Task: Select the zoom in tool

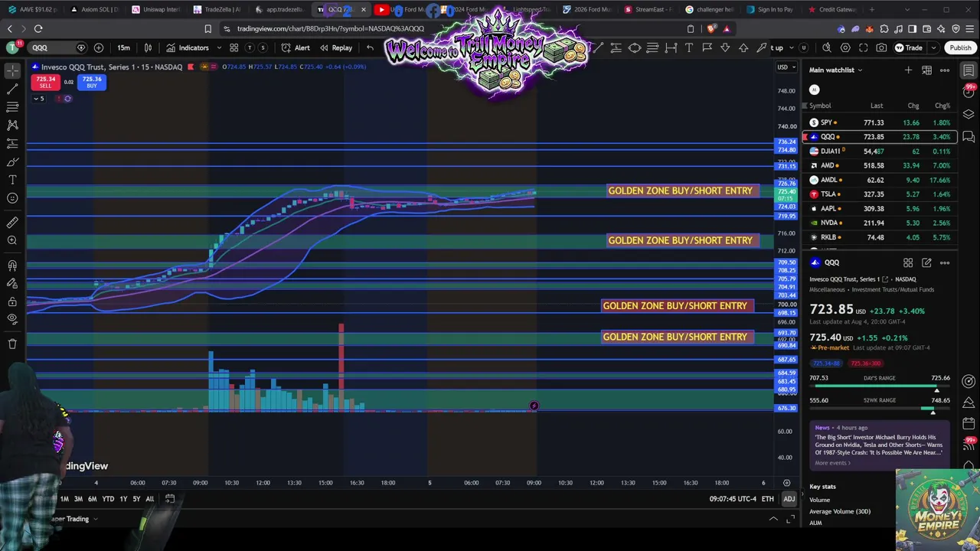Action: click(12, 241)
